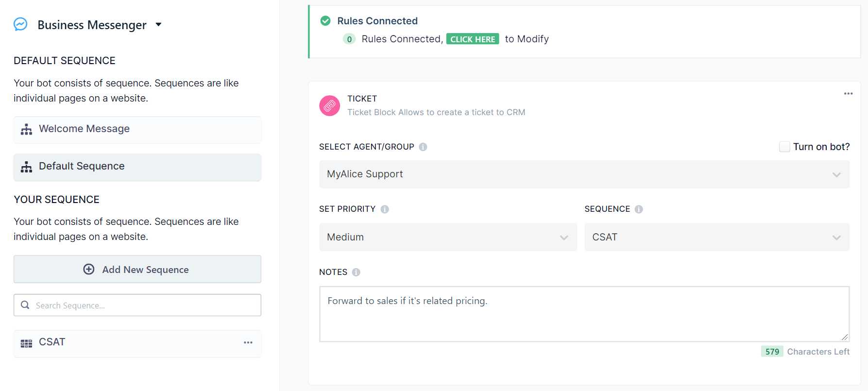Viewport: 868px width, 391px height.
Task: Click the pink Ticket block icon
Action: (x=329, y=105)
